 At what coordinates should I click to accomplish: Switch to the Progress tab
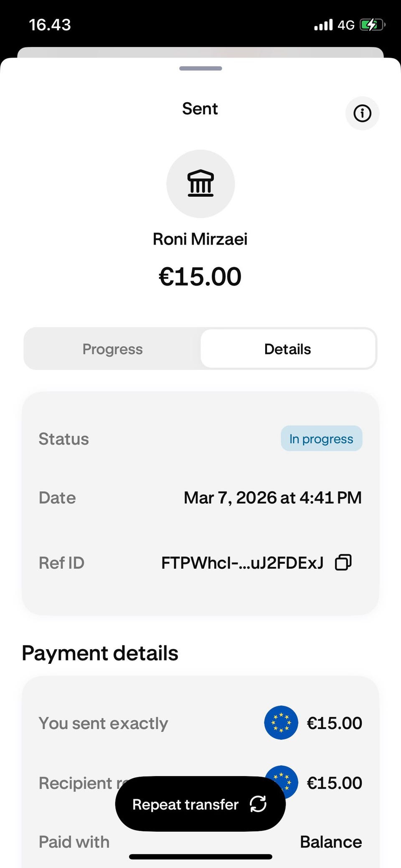[112, 349]
